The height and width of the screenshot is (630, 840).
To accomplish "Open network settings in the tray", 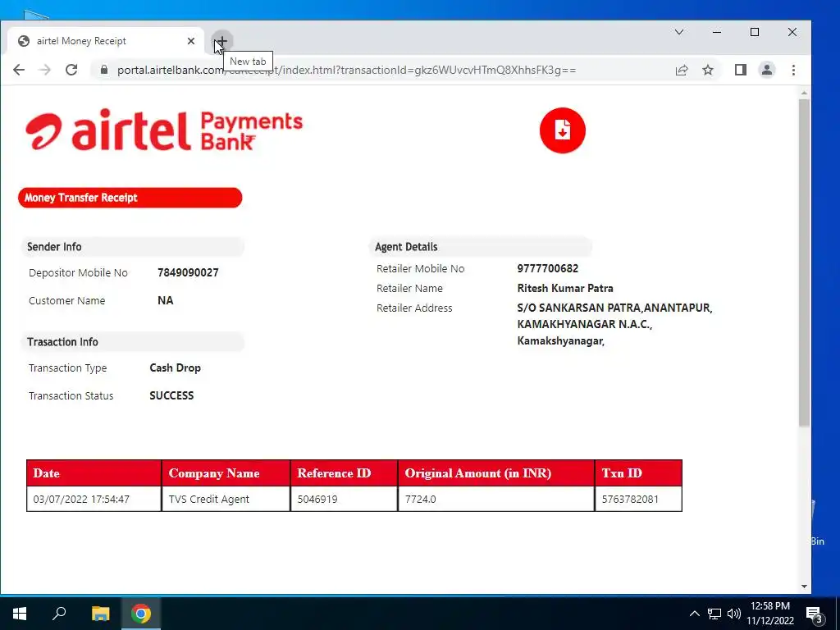I will point(714,614).
